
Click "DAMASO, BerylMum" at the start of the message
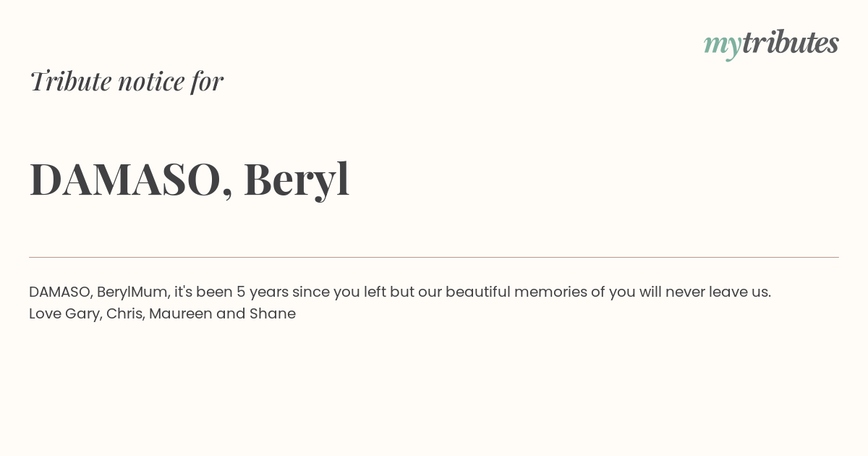pos(98,292)
